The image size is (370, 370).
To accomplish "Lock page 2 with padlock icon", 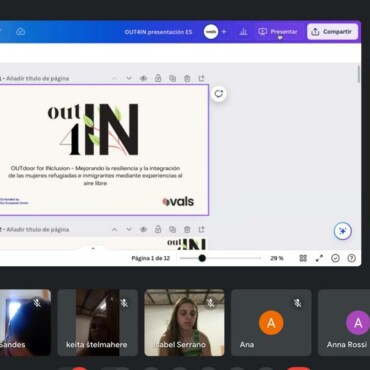I will click(158, 229).
